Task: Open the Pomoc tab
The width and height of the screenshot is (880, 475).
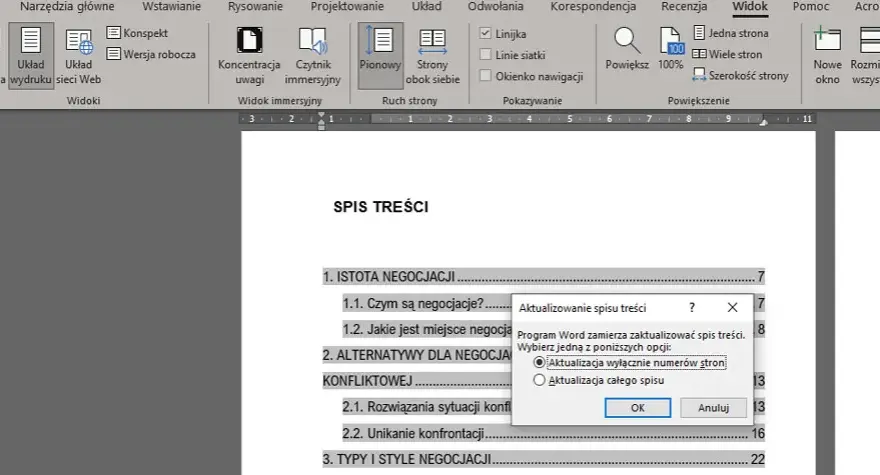Action: [811, 7]
